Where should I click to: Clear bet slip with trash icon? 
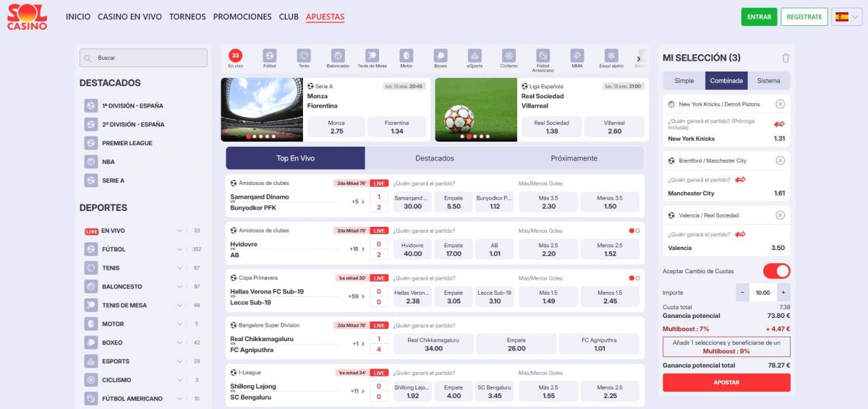786,58
